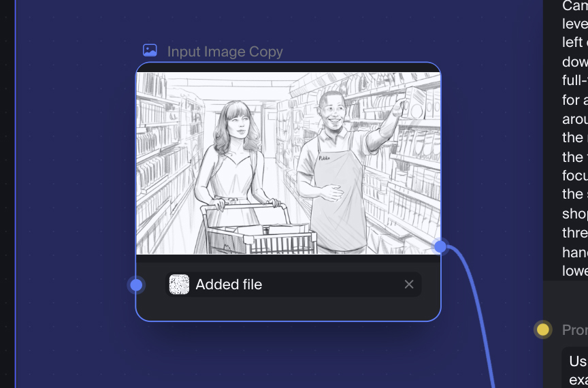Click the dark header strip above the sketch

coord(288,67)
